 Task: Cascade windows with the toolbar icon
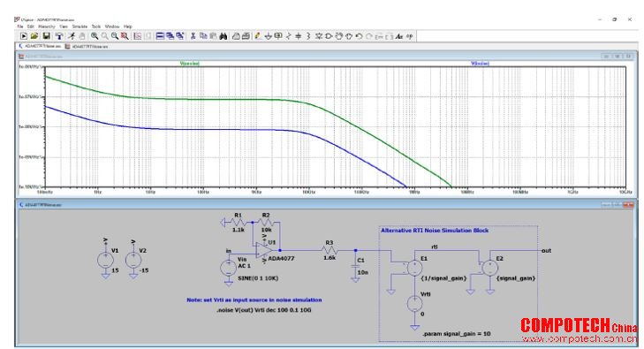tap(170, 36)
